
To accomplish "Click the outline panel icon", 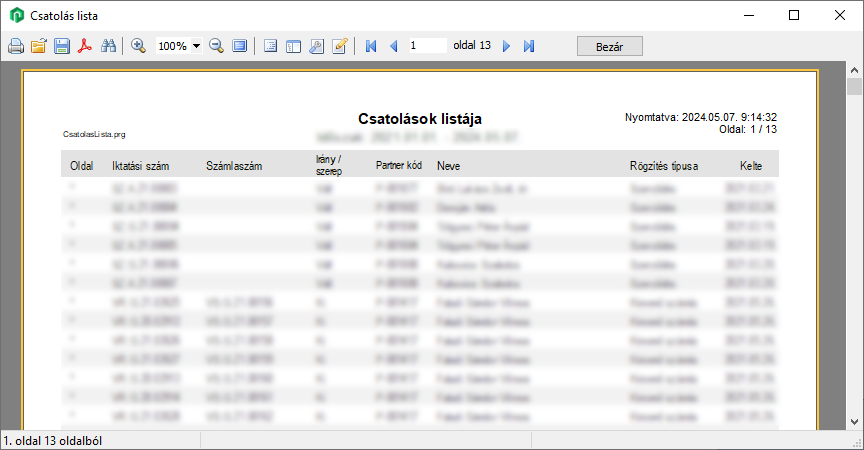I will click(270, 46).
